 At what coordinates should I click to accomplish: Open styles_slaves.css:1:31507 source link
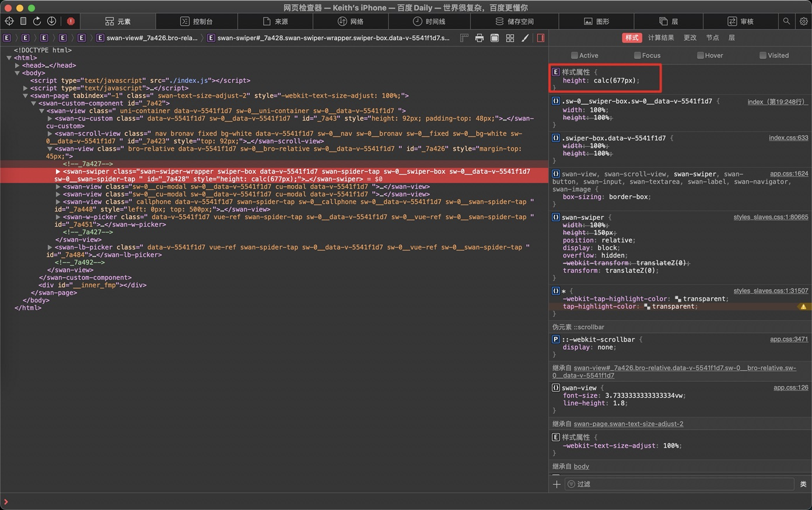[x=771, y=291]
